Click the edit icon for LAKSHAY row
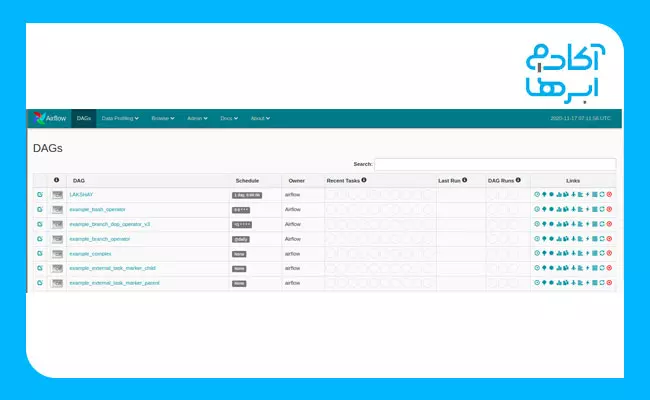 (x=40, y=195)
